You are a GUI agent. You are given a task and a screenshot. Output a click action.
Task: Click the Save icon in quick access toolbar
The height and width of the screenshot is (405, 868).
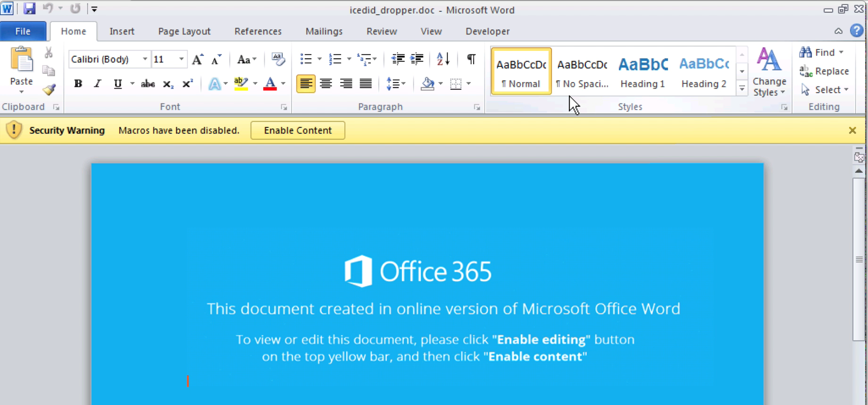click(x=29, y=8)
